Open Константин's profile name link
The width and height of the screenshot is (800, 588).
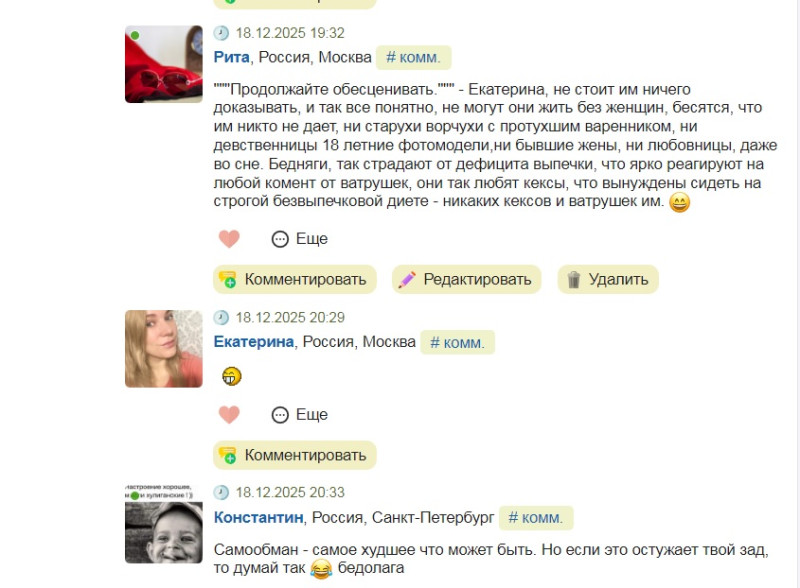point(258,517)
